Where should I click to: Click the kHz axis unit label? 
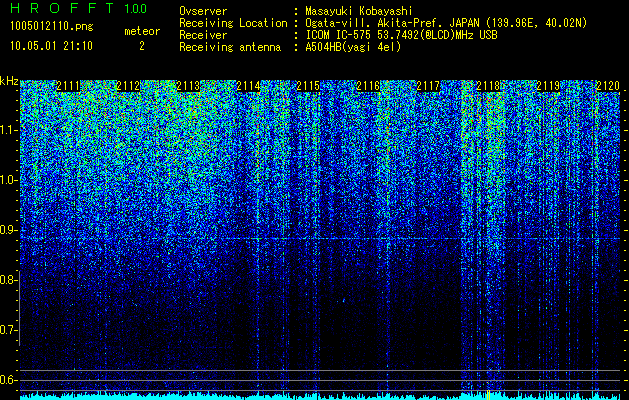[x=10, y=81]
